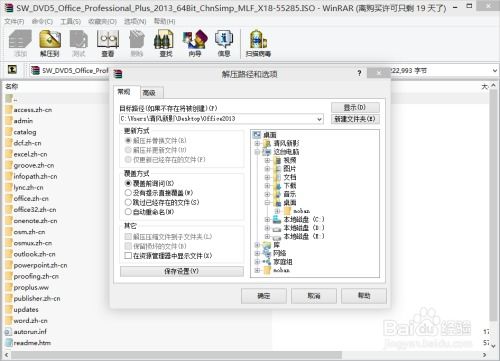This screenshot has height=361, width=500.
Task: Open the Info (信息) toolbar icon
Action: (224, 43)
